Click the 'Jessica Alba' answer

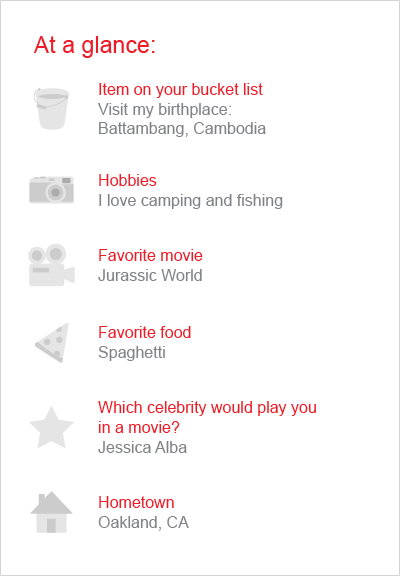(143, 447)
